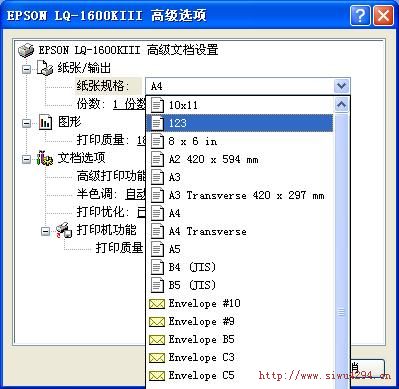Select the 123 custom paper size
Viewport: 399px width, 389px height.
point(239,123)
